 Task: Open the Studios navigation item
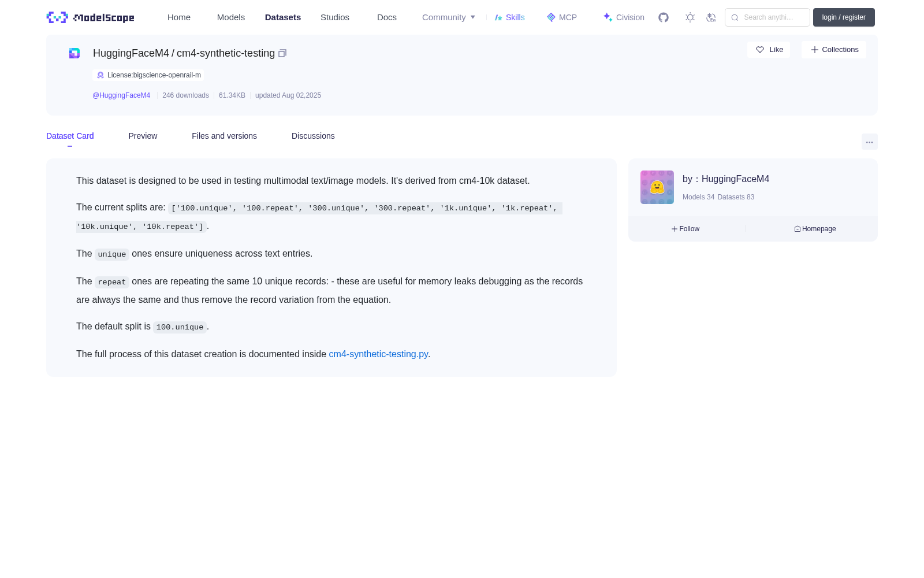click(335, 17)
